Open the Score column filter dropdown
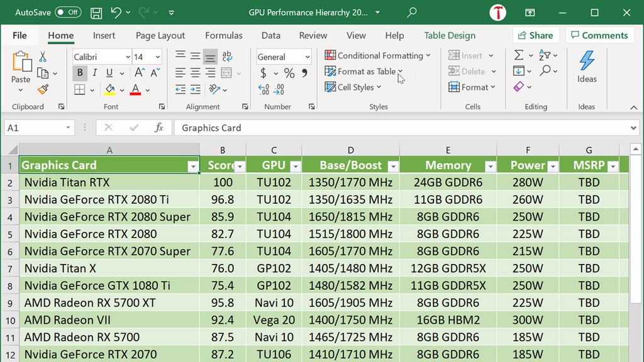 (239, 166)
